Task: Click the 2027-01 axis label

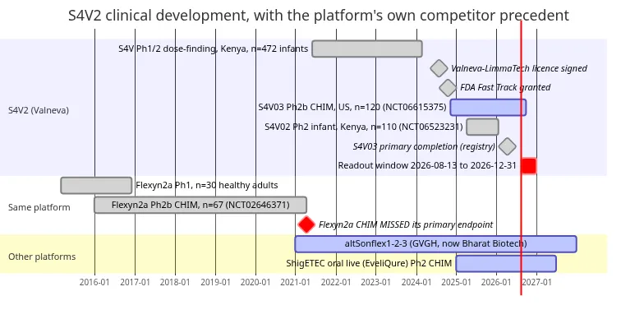Action: tap(536, 283)
